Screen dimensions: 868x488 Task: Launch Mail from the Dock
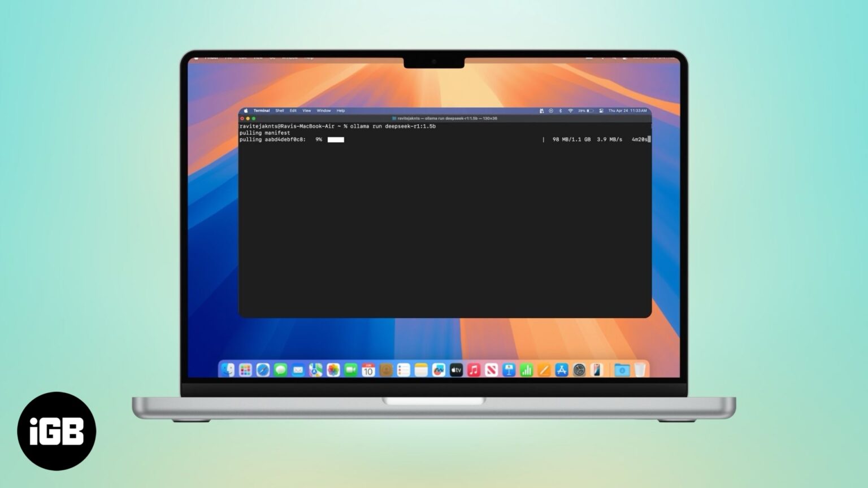[x=297, y=370]
